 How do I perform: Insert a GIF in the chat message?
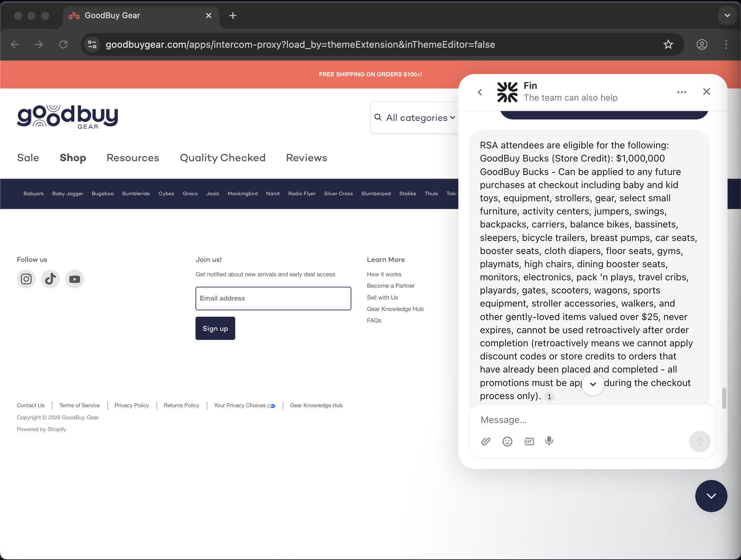coord(529,441)
